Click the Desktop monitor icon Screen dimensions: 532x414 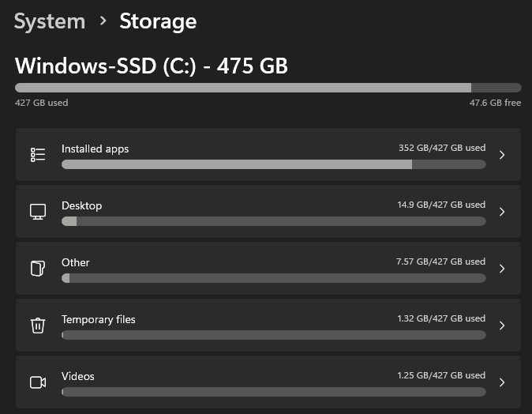[x=38, y=212]
